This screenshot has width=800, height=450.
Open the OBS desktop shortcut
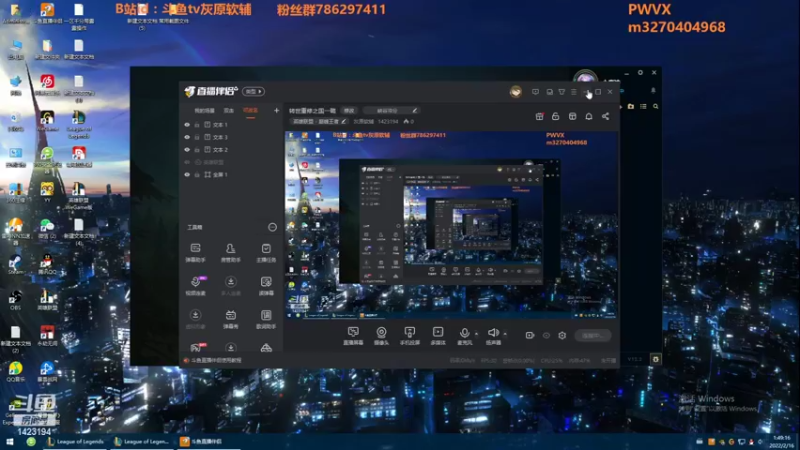15,300
